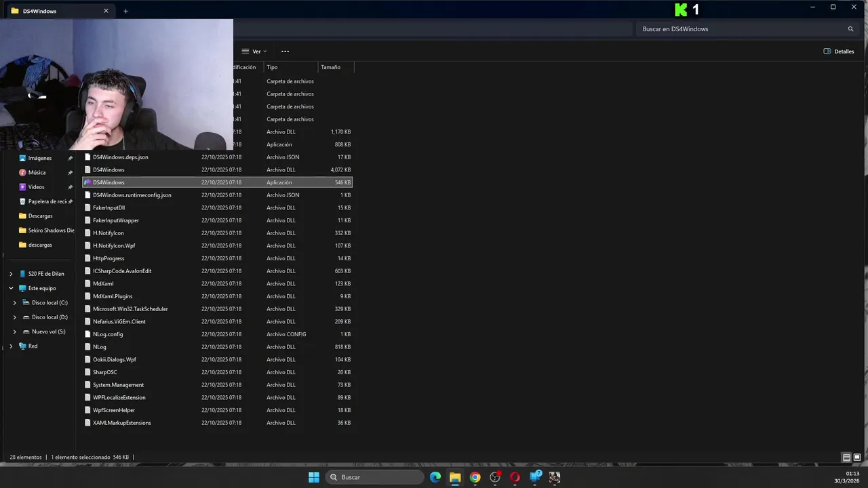
Task: Open the Windows Start menu
Action: click(314, 477)
